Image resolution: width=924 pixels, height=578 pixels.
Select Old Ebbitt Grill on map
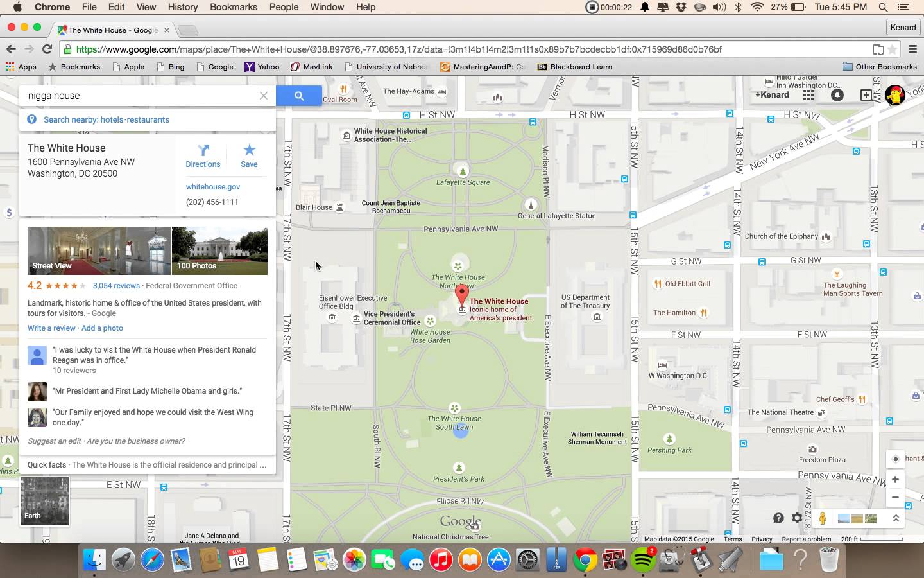(x=658, y=284)
